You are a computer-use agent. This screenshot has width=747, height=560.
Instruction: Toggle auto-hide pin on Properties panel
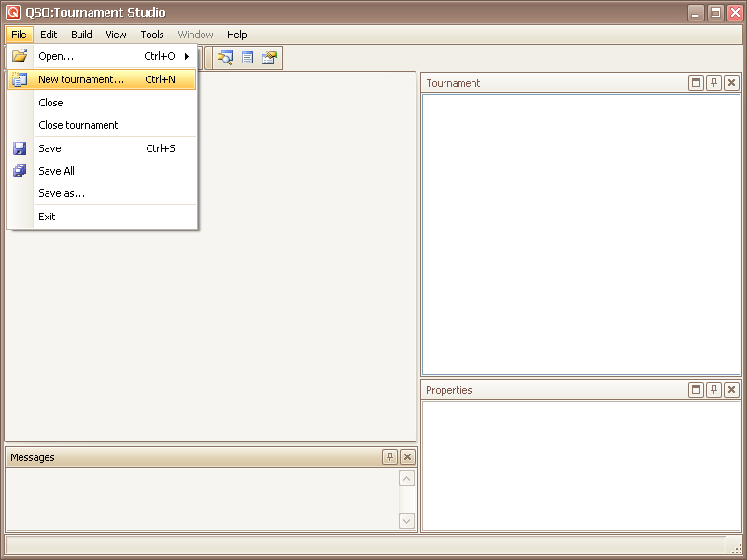713,390
